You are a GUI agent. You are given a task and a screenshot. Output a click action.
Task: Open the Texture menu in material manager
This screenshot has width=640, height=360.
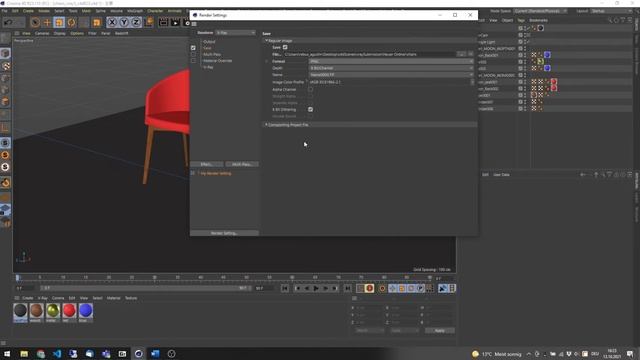(131, 298)
